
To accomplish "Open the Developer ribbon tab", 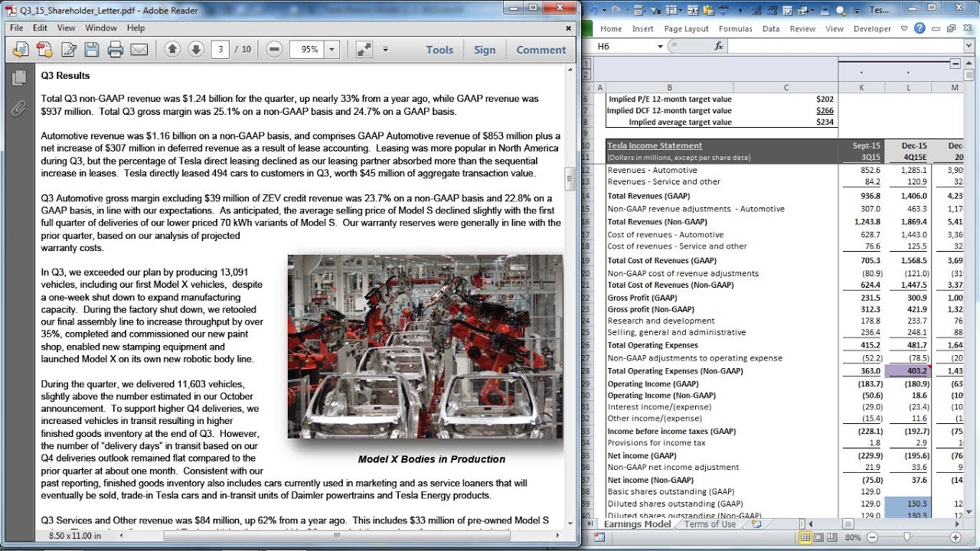I will (872, 28).
